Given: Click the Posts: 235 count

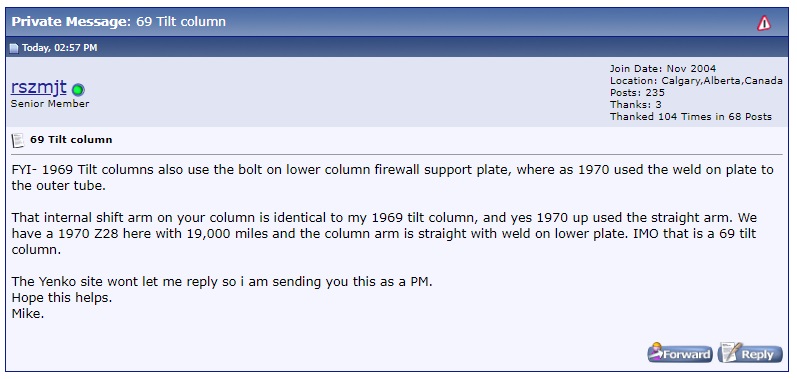Looking at the screenshot, I should [637, 93].
